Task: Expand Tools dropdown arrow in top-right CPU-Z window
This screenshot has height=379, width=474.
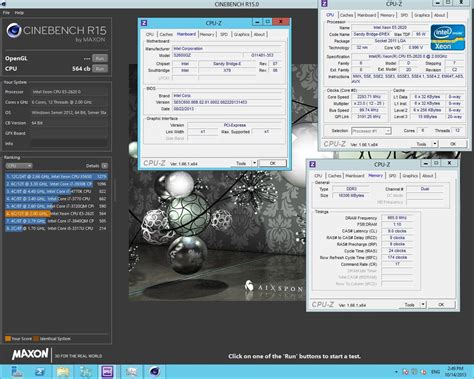Action: point(435,144)
